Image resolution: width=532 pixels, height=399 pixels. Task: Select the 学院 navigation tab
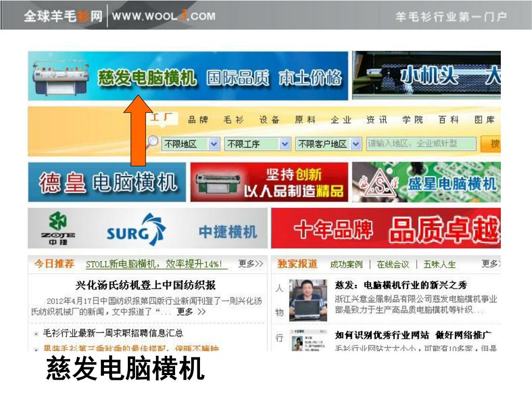(x=413, y=120)
